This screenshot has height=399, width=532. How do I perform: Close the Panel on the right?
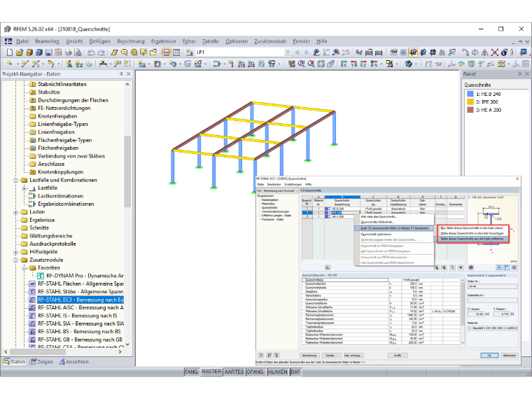tap(527, 73)
